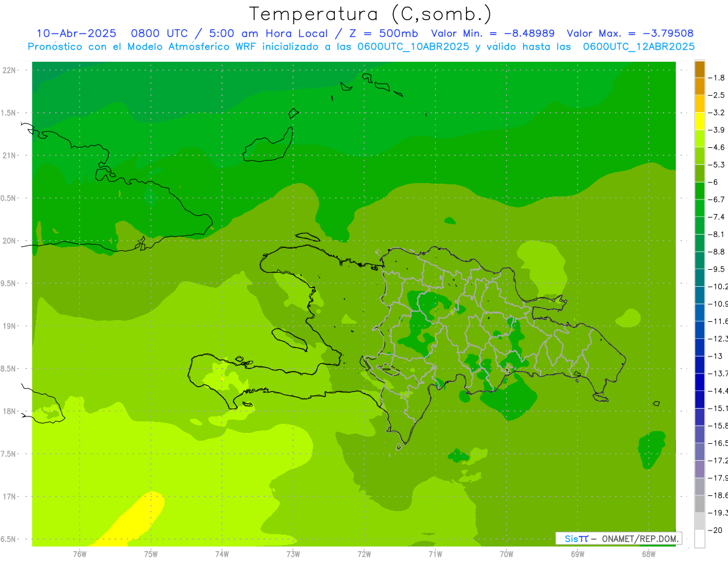Select the 71W longitude label
Screen dimensions: 728x562
(435, 554)
